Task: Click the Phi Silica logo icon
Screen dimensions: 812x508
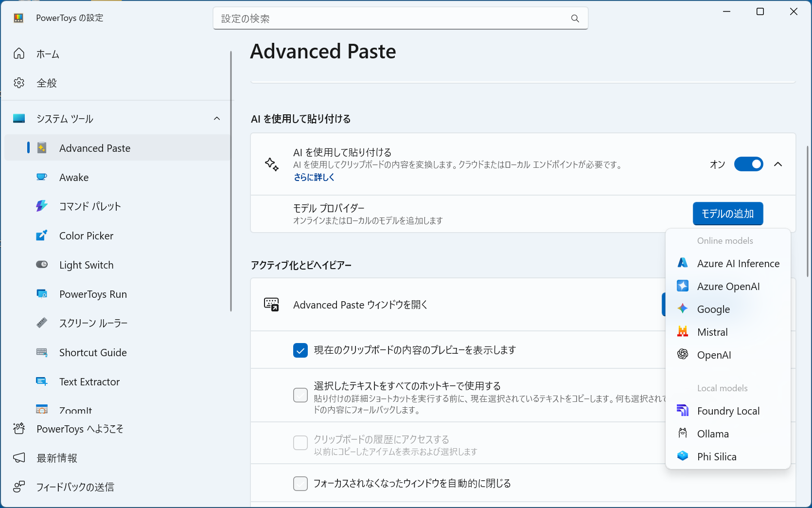Action: [x=683, y=456]
